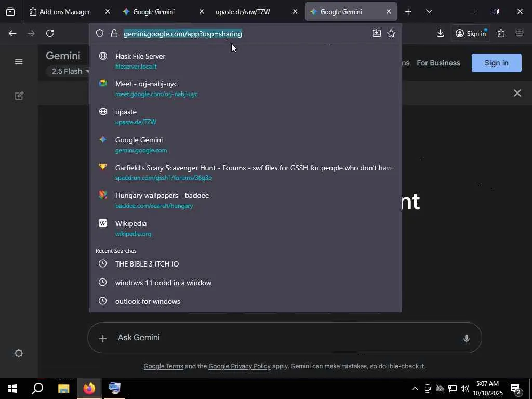Open the Wikipedia suggestion

(x=245, y=229)
